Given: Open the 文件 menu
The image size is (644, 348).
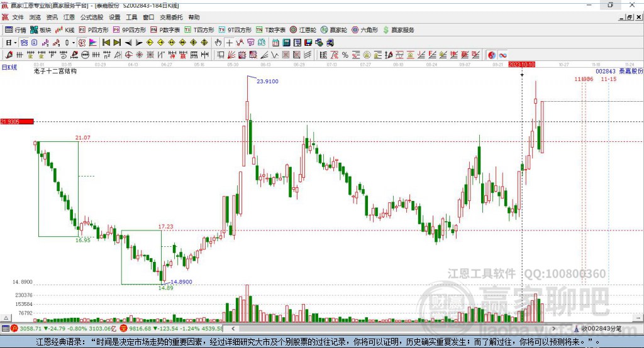Looking at the screenshot, I should click(18, 17).
